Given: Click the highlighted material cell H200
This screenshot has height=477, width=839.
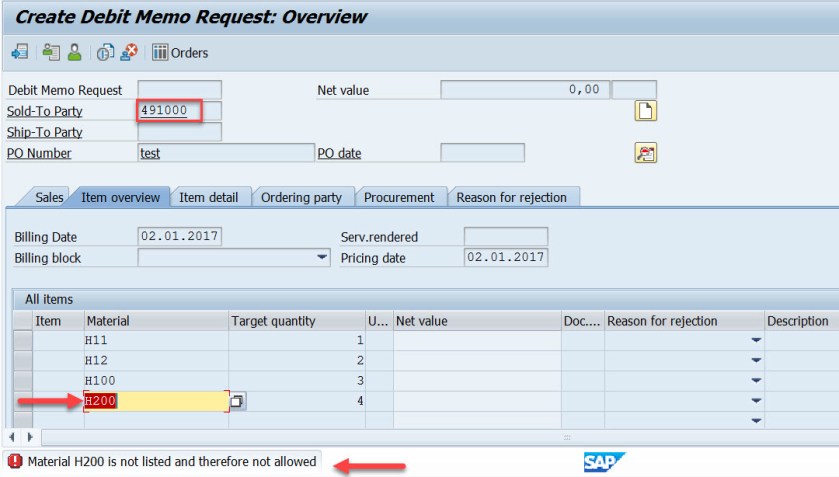Looking at the screenshot, I should (156, 401).
